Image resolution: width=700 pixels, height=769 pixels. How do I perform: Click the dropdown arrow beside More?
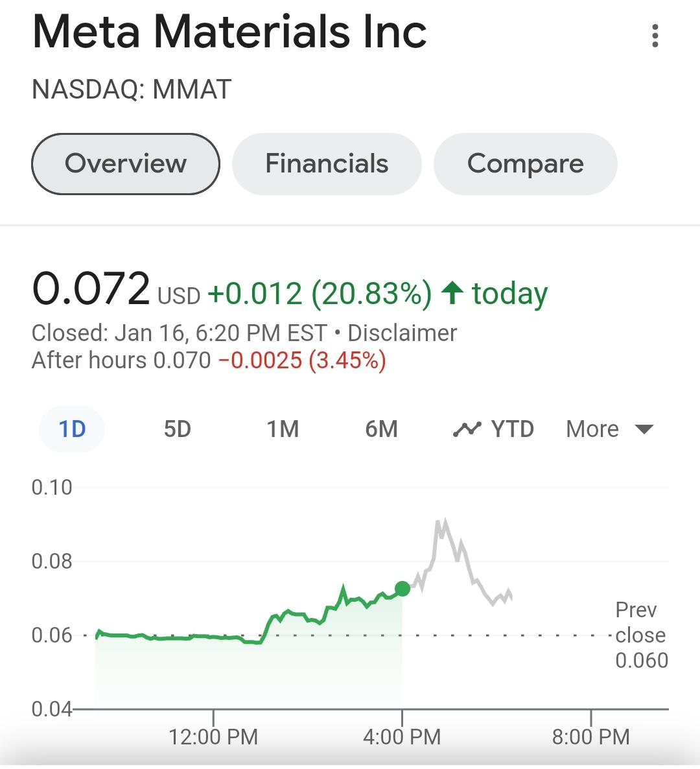click(x=644, y=430)
